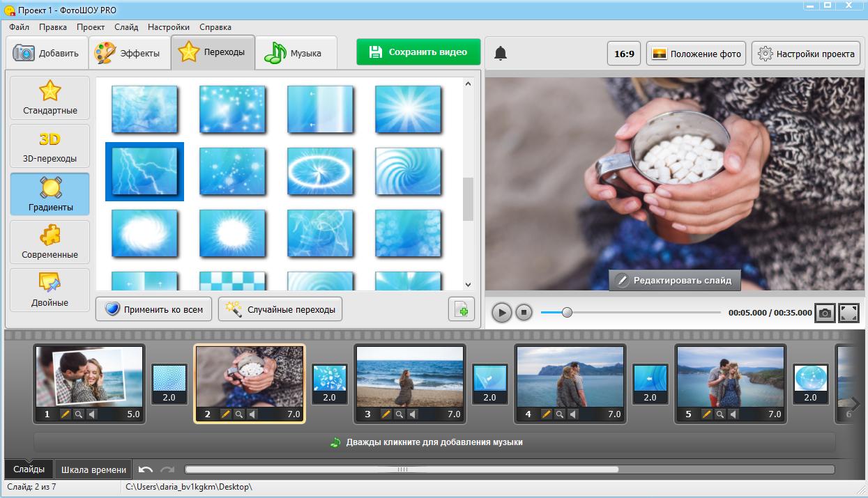The height and width of the screenshot is (498, 868).
Task: Click slide 2 duration value 7.0
Action: 294,414
